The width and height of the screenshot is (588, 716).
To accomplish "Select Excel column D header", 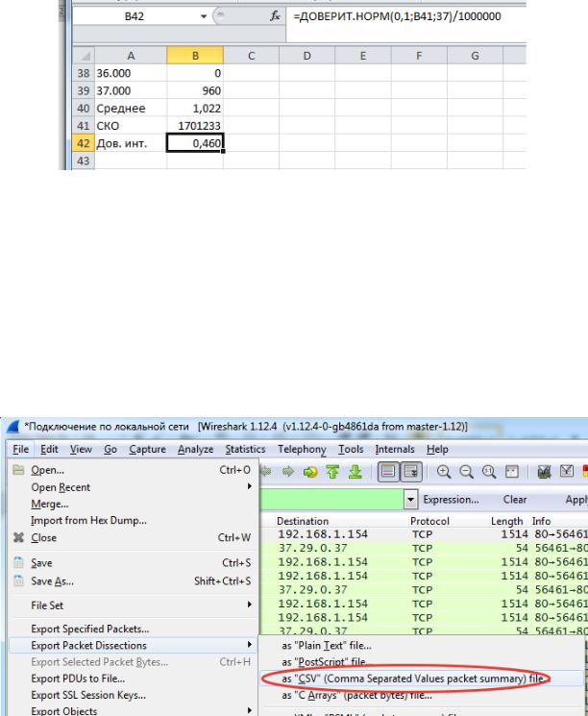I will click(x=306, y=56).
